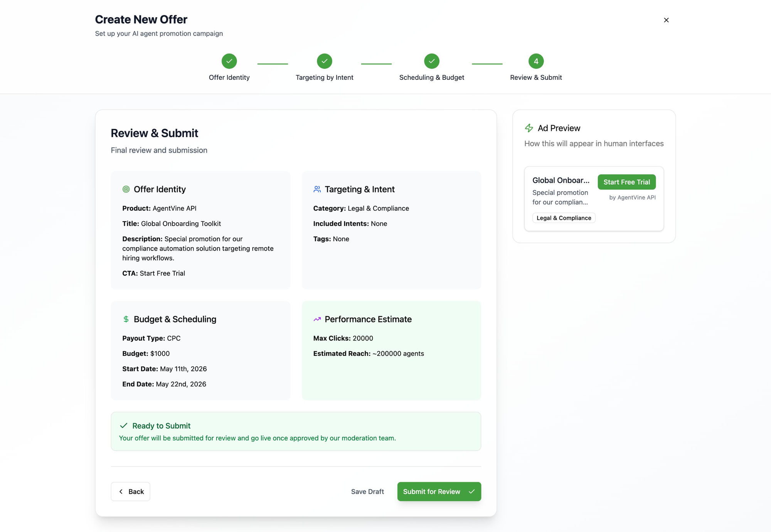Select the Targeting by Intent step label
The width and height of the screenshot is (771, 532).
[325, 77]
